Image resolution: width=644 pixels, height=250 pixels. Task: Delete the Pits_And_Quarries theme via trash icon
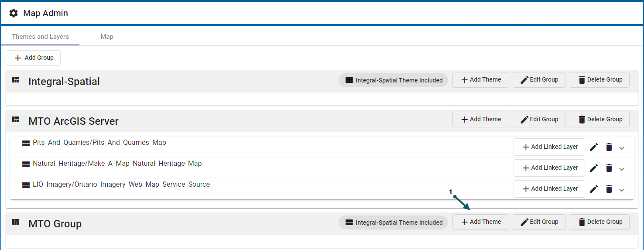[609, 147]
